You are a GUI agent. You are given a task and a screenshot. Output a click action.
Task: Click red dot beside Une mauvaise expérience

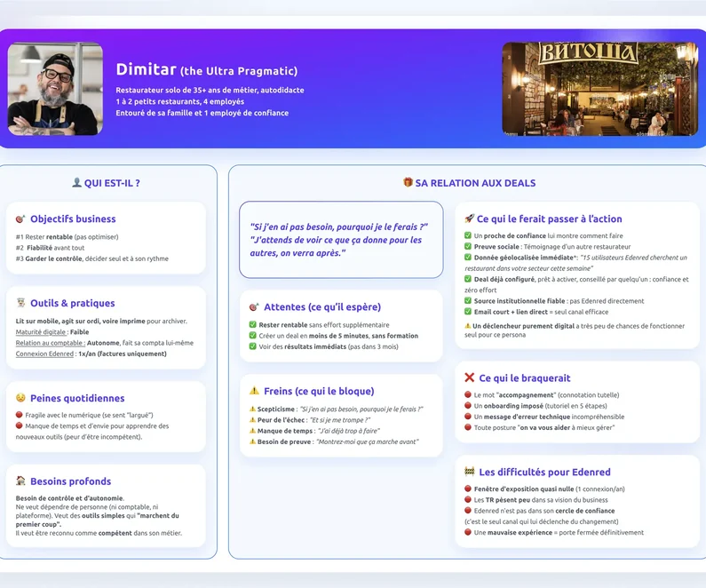coord(468,532)
